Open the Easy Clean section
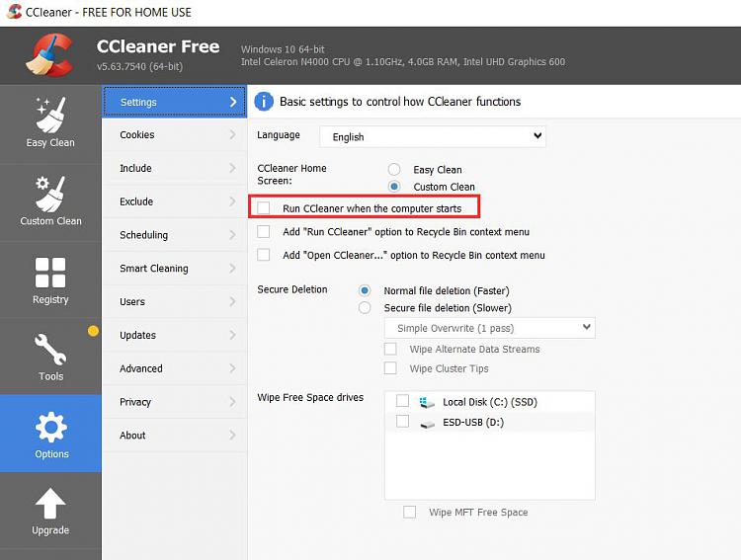The width and height of the screenshot is (741, 560). click(x=50, y=123)
